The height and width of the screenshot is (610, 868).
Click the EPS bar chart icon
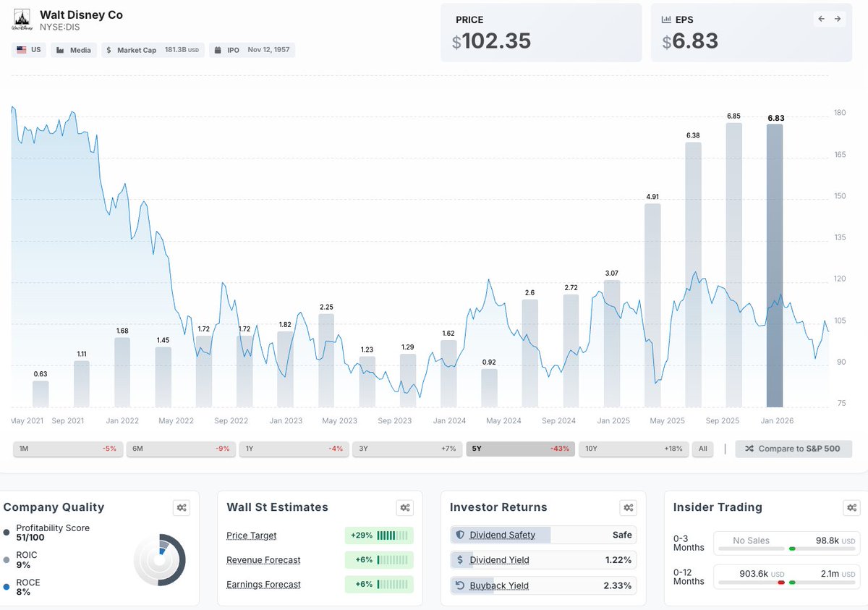pos(666,20)
